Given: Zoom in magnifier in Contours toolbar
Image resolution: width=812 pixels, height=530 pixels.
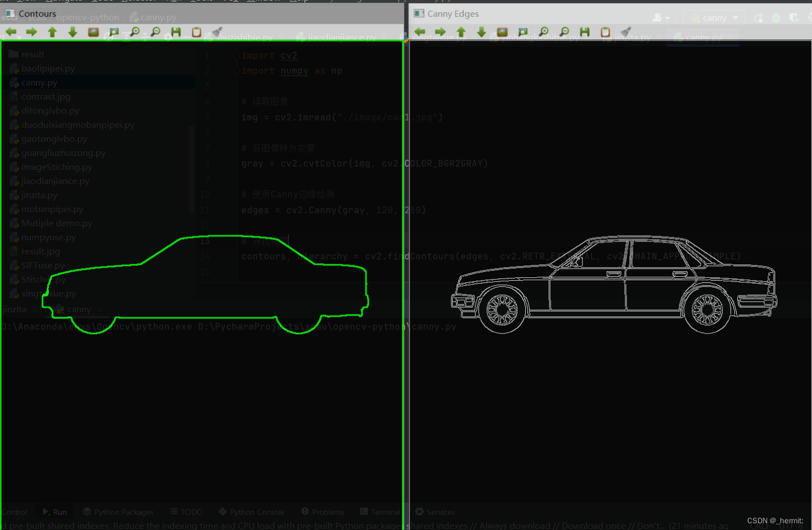Looking at the screenshot, I should click(x=134, y=32).
